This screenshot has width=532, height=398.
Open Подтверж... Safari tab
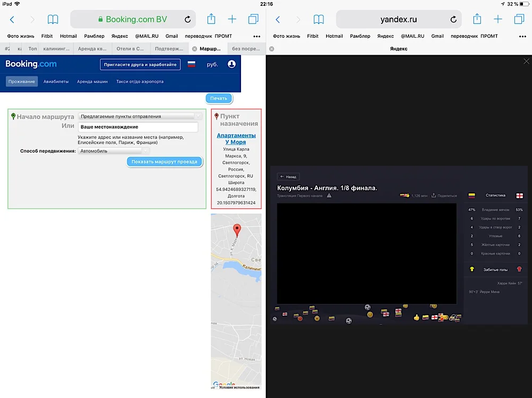click(x=169, y=49)
